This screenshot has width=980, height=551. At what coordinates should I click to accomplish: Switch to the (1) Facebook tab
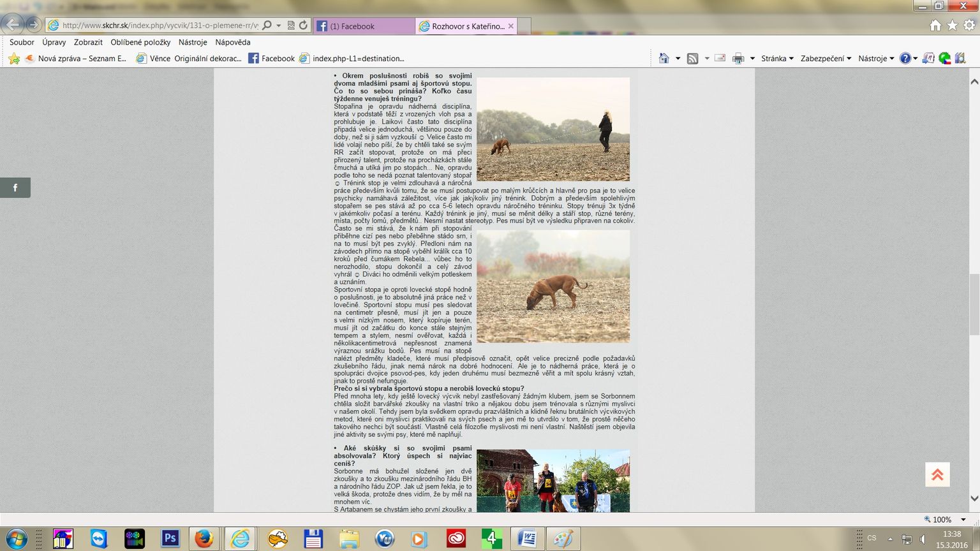tap(364, 26)
